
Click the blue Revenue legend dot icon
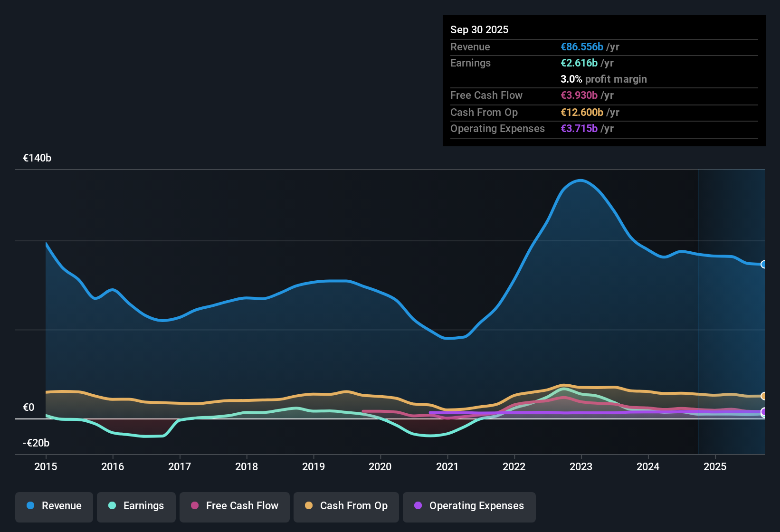[x=30, y=506]
